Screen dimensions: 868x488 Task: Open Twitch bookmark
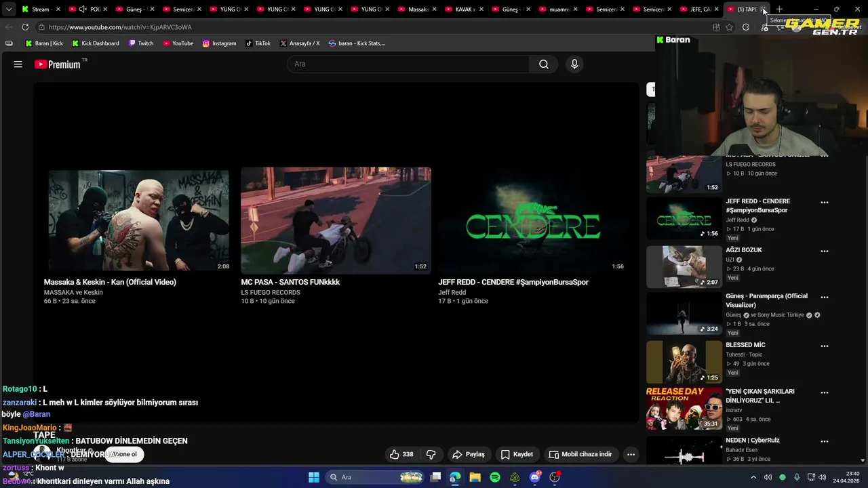pos(141,43)
